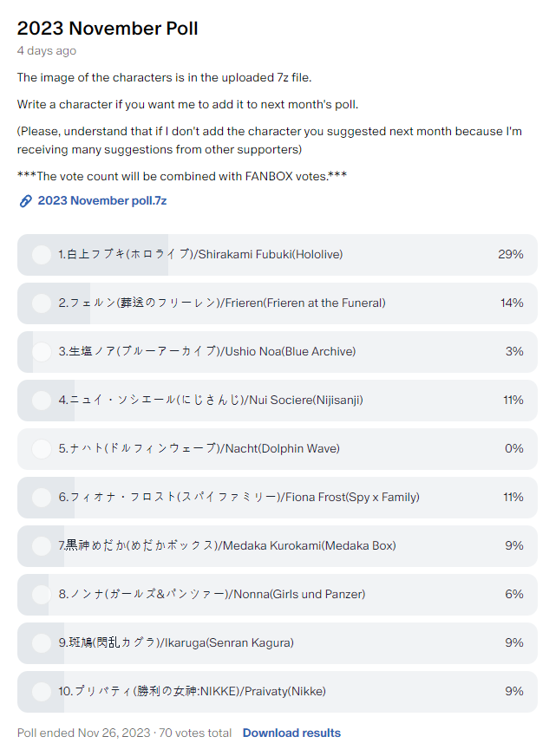Viewport: 549px width, 756px height.
Task: Open the 2023 November poll.7z attachment
Action: tap(101, 201)
